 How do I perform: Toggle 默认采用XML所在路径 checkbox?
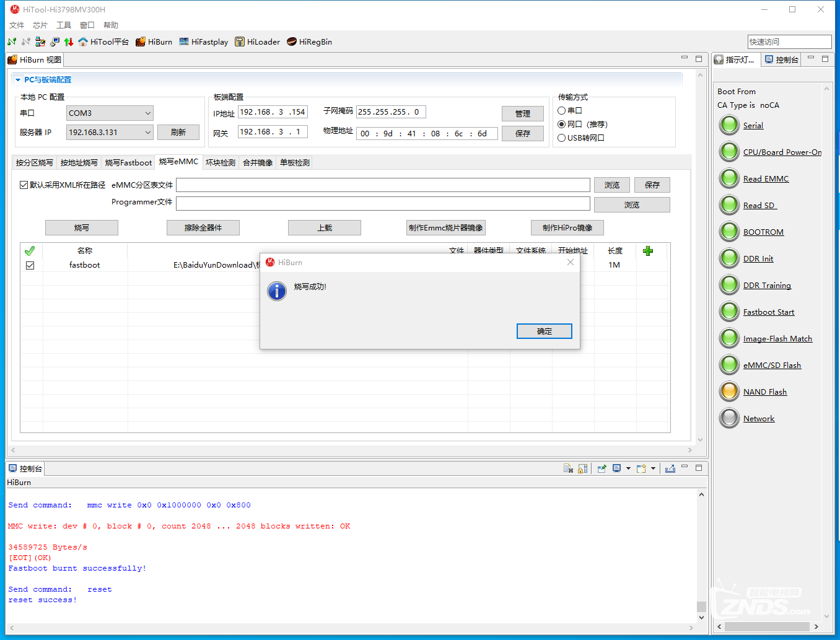pos(24,185)
